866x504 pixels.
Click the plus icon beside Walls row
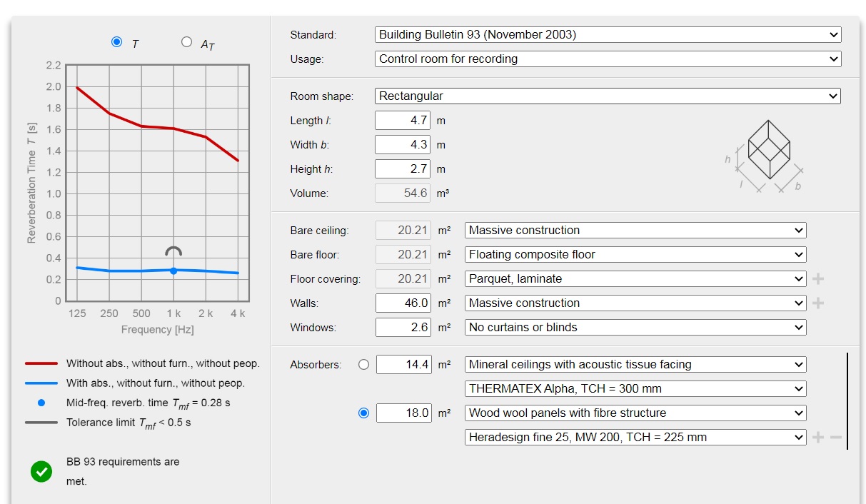click(818, 303)
